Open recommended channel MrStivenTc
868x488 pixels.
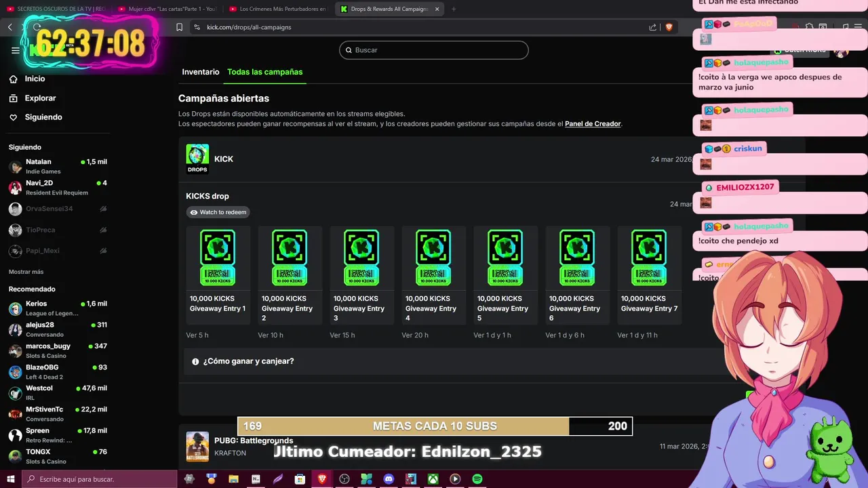click(x=58, y=413)
